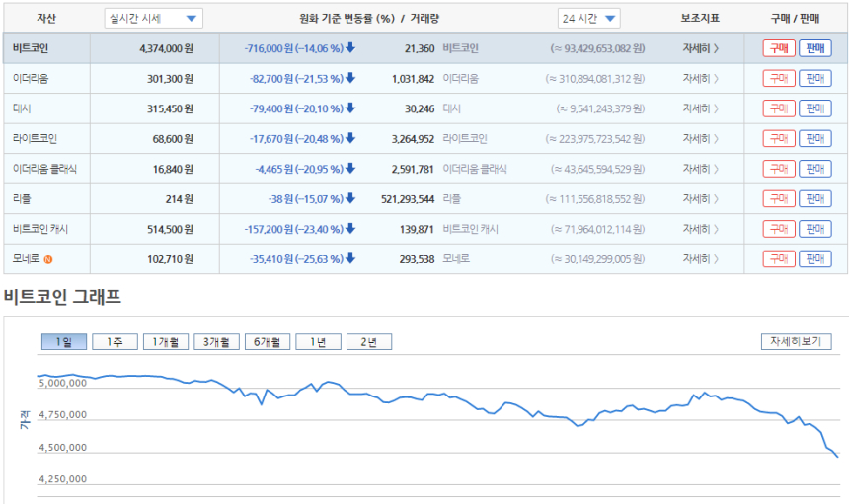Select the 대시 asset name

tap(22, 108)
